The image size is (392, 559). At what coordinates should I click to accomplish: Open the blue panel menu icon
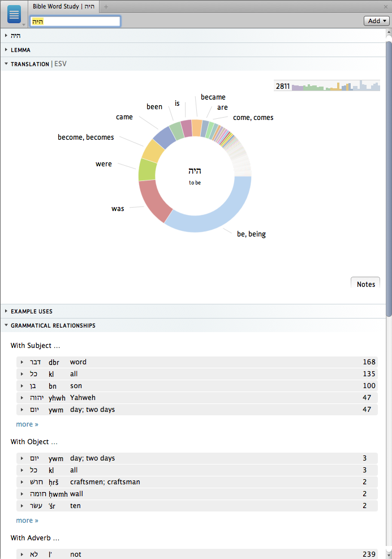(14, 15)
